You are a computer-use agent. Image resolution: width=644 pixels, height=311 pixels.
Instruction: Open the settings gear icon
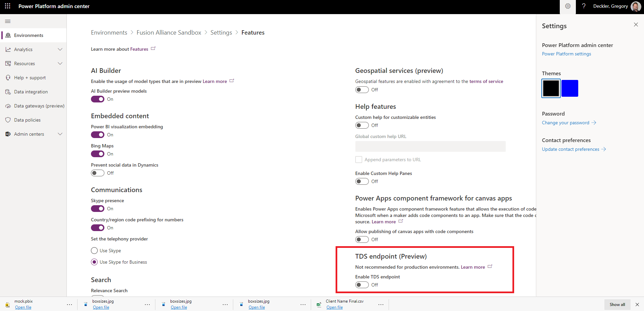pyautogui.click(x=567, y=6)
